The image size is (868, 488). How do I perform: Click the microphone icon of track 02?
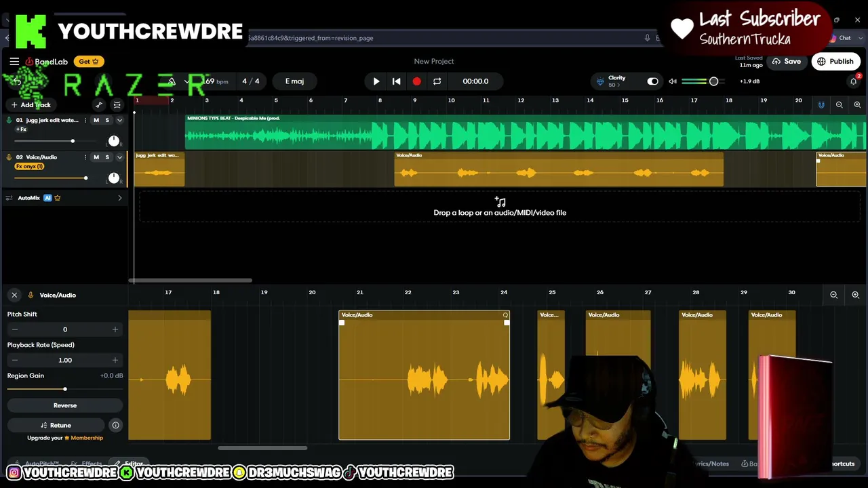(9, 157)
